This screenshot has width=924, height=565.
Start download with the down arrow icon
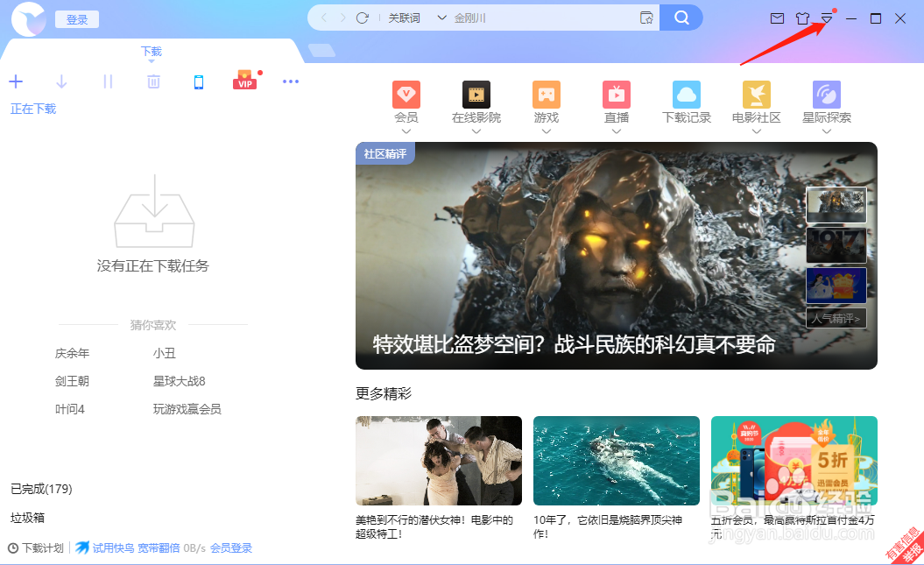point(61,81)
